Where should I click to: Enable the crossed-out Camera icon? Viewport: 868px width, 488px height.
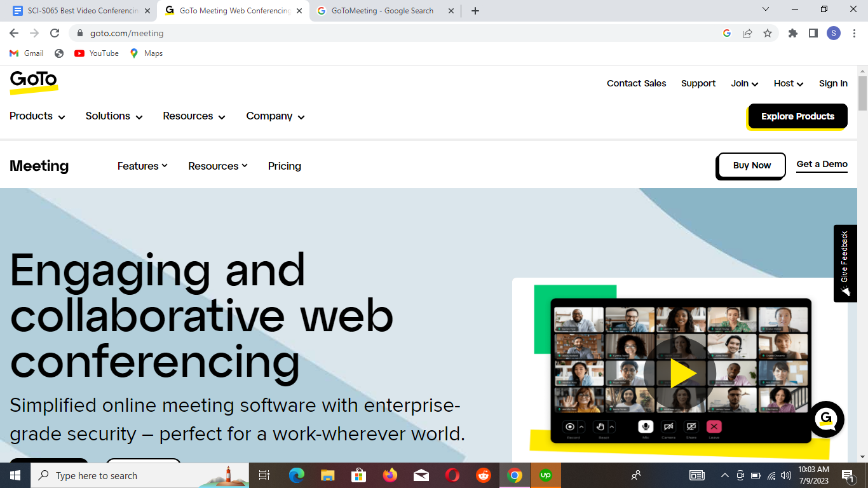click(668, 426)
